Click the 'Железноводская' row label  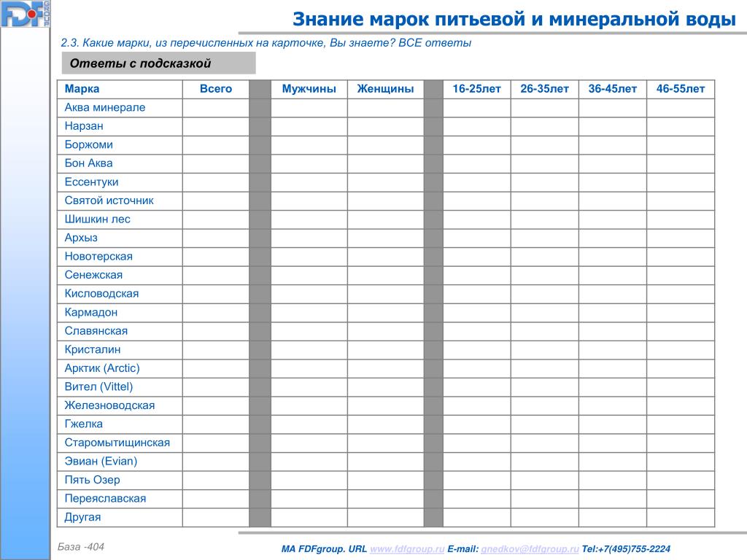point(109,405)
